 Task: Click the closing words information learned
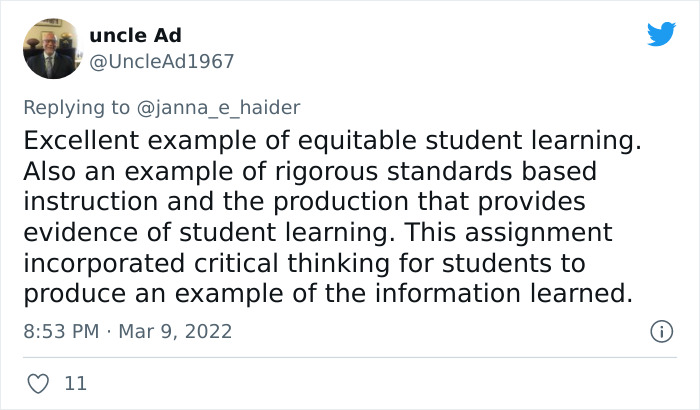[x=504, y=293]
